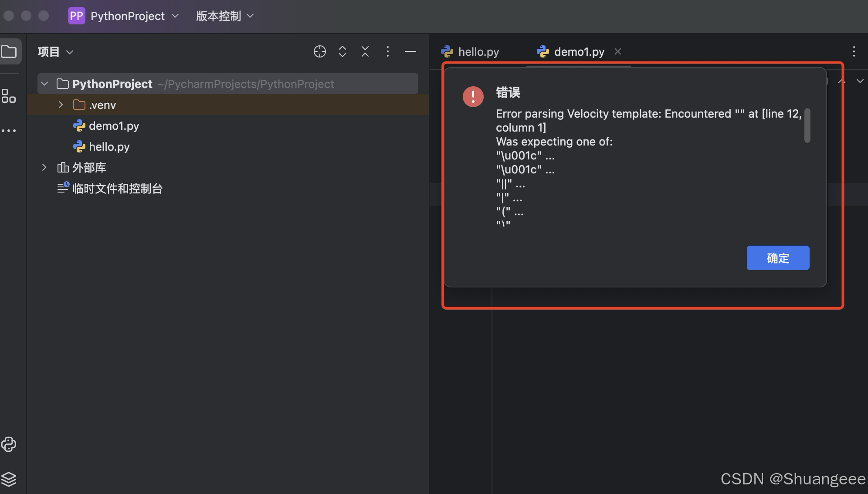Open the PythonProject dropdown in title bar
Image resolution: width=868 pixels, height=494 pixels.
coord(128,16)
